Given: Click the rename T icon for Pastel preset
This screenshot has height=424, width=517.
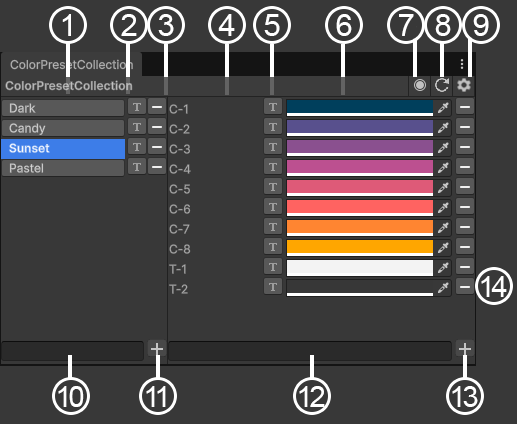Looking at the screenshot, I should 137,167.
